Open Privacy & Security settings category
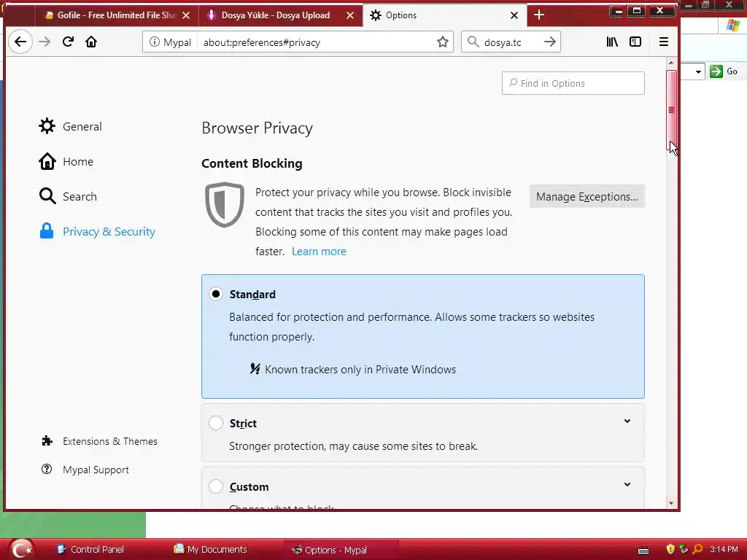 coord(98,231)
